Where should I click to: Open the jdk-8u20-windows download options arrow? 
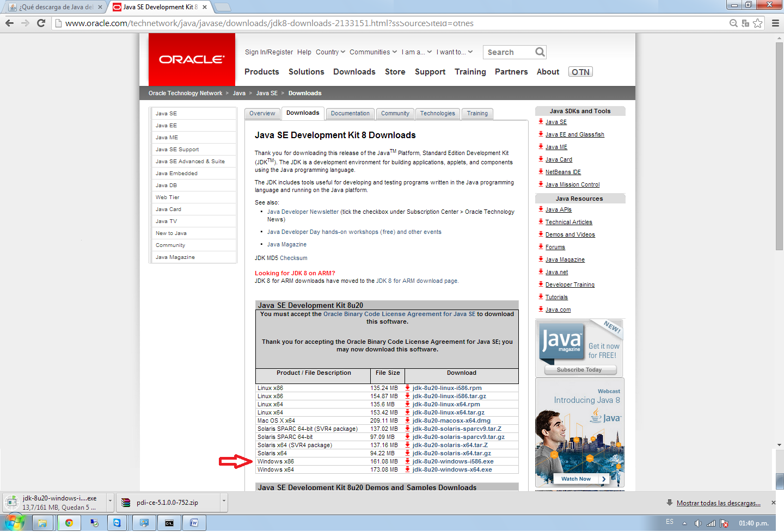pyautogui.click(x=109, y=502)
